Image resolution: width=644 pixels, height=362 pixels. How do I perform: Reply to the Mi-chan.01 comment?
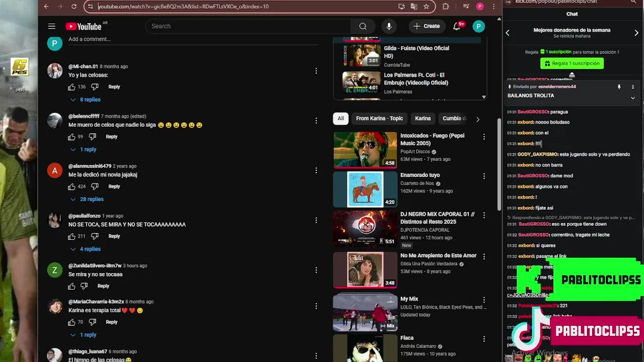(114, 87)
